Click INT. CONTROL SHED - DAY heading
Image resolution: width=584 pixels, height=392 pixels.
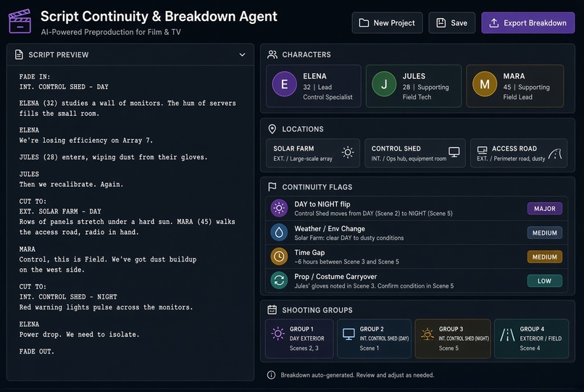(x=64, y=87)
